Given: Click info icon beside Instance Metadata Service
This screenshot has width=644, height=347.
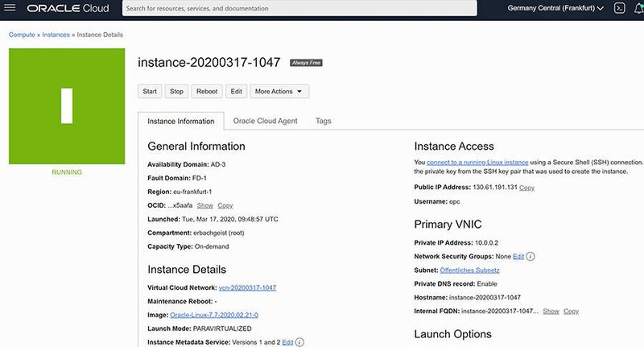Looking at the screenshot, I should [299, 342].
